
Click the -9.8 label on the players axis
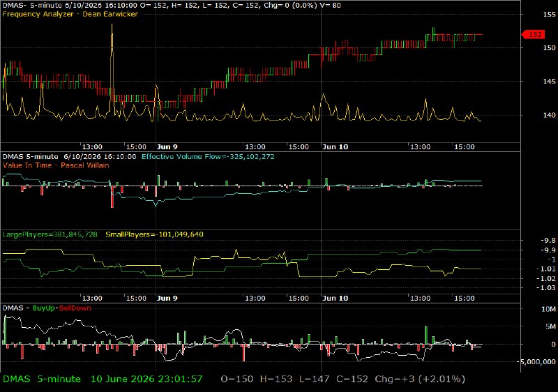(x=548, y=241)
